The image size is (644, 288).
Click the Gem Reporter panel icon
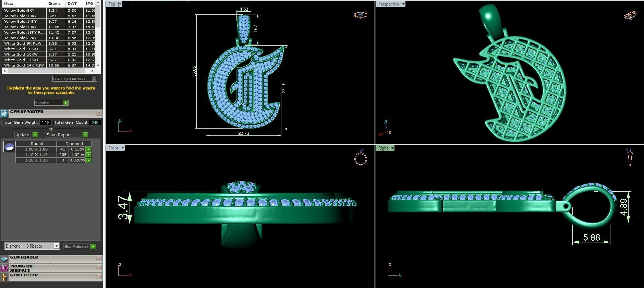tap(4, 114)
